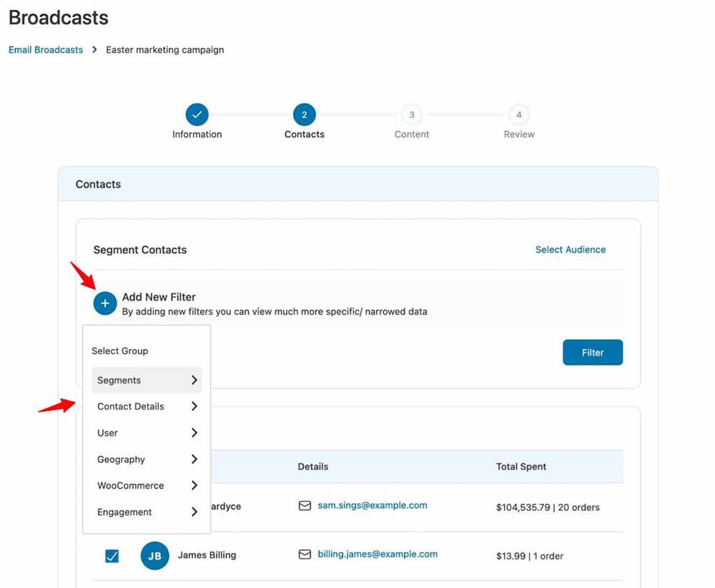Choose Segments in Select Group menu
715x588 pixels.
[147, 380]
